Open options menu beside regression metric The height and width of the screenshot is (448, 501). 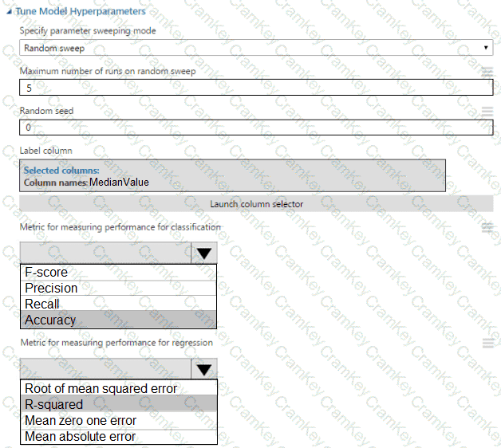point(488,344)
